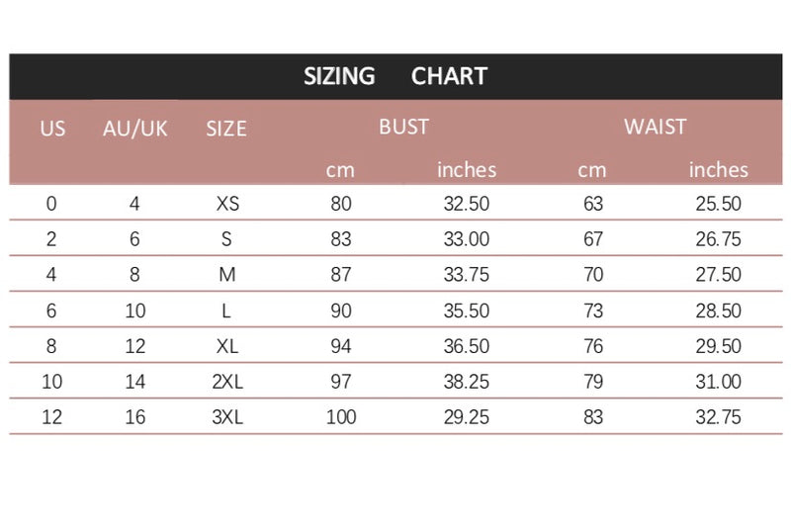Click bust value 29.25 inches
Screen dimensions: 791x532
click(x=467, y=417)
